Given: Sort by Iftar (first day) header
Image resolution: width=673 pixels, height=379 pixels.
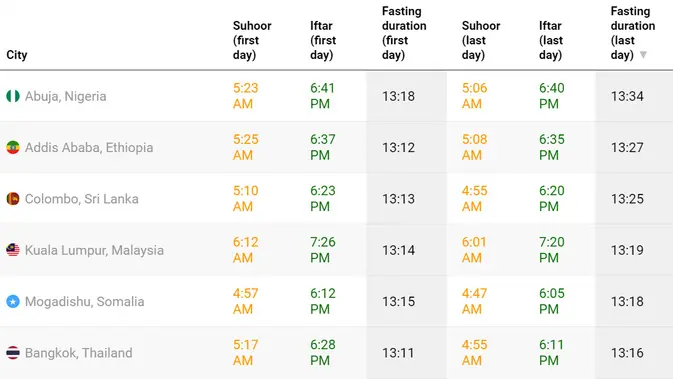Looking at the screenshot, I should click(323, 40).
